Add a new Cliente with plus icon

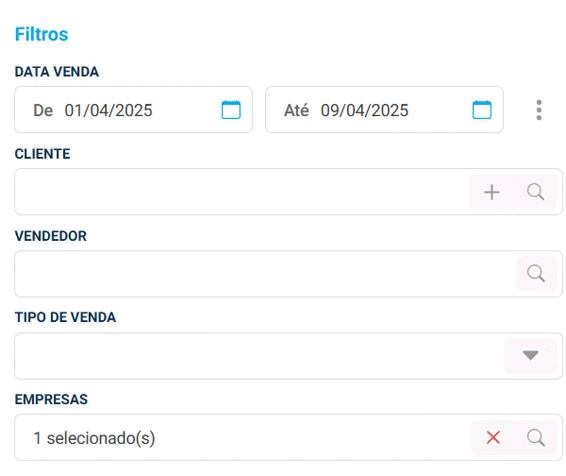(x=492, y=192)
